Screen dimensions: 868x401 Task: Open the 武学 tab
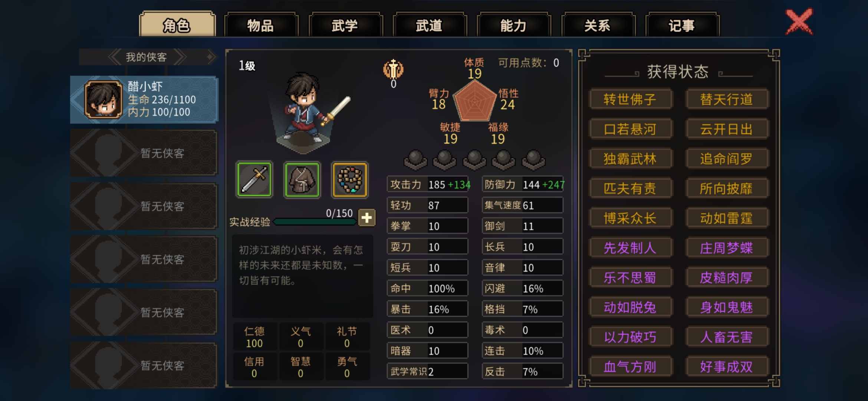click(x=345, y=25)
